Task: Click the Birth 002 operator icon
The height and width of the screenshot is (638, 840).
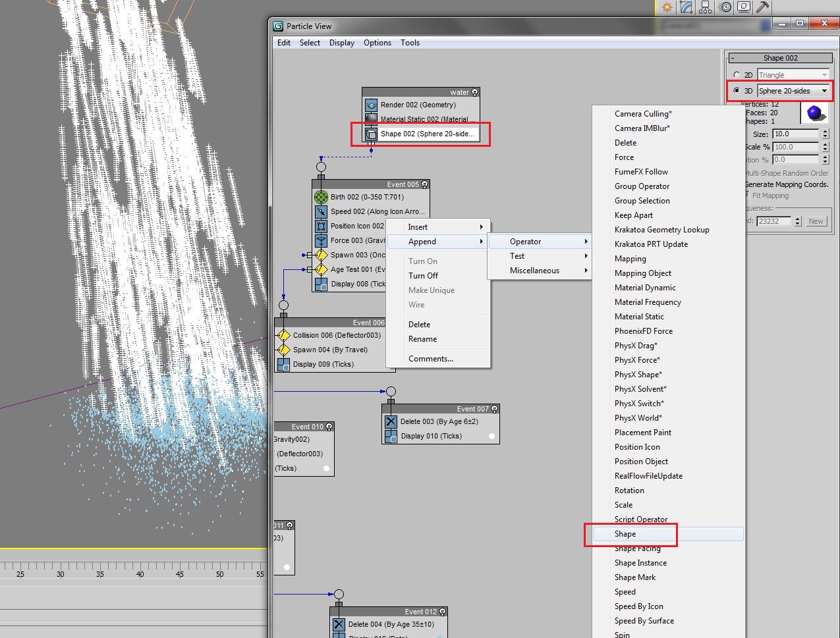Action: coord(321,196)
